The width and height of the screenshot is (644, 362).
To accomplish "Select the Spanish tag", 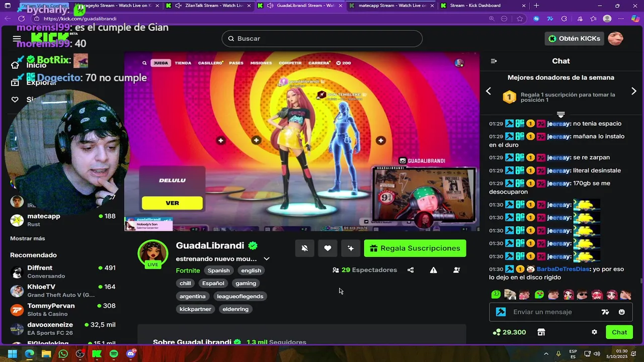I will tap(218, 270).
